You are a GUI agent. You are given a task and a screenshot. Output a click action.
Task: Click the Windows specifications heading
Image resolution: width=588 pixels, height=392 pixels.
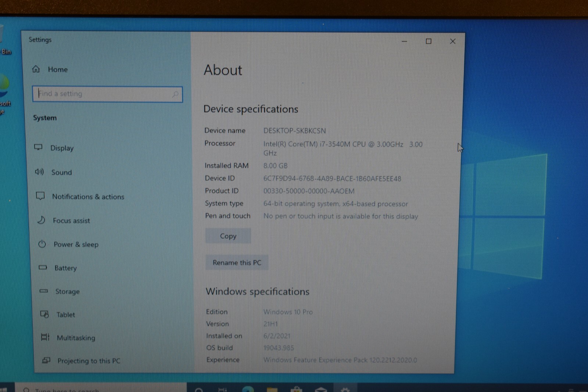258,291
